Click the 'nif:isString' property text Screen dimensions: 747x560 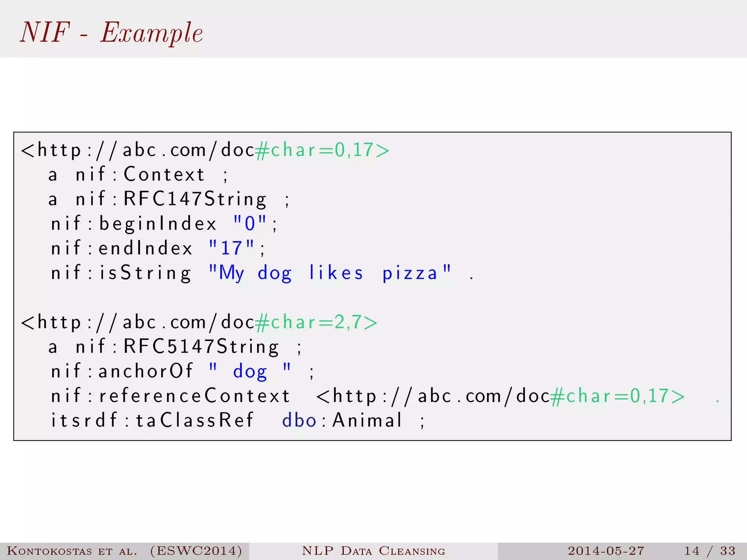121,273
